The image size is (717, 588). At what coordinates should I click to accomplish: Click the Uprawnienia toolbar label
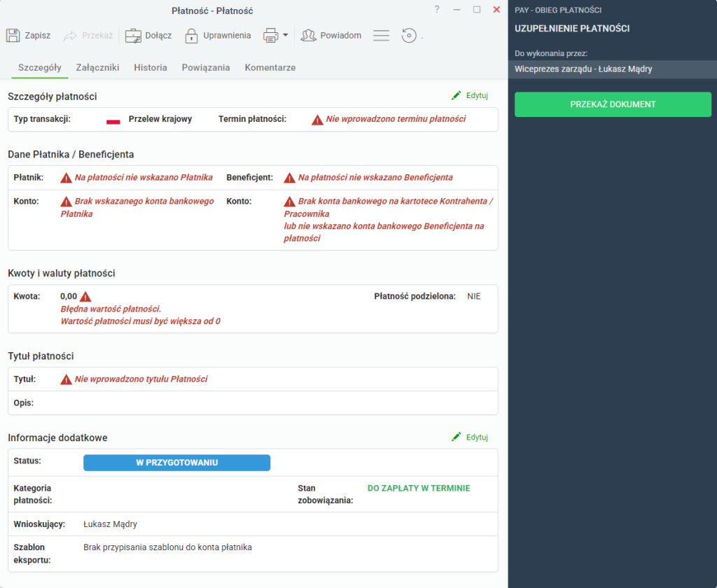pyautogui.click(x=227, y=35)
